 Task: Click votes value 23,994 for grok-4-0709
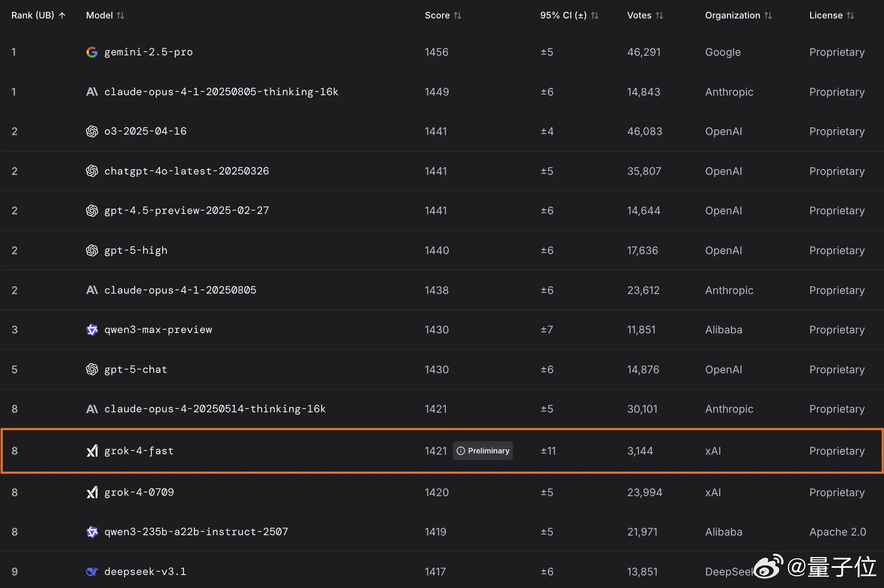[645, 492]
